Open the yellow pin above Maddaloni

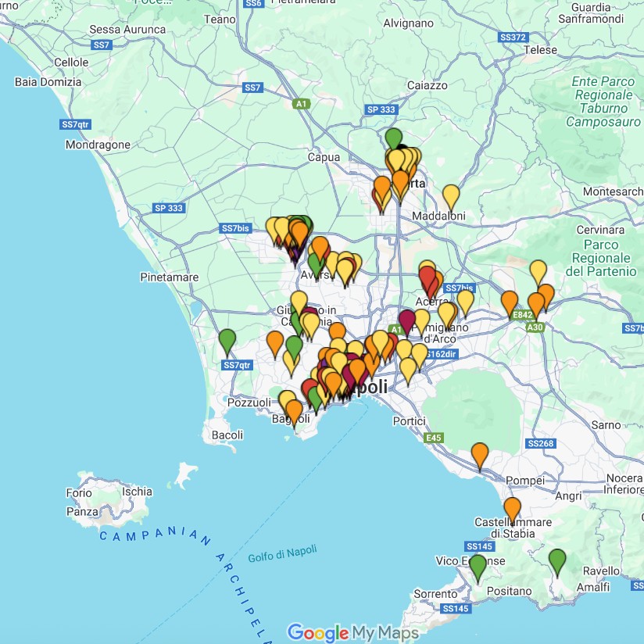coord(451,195)
